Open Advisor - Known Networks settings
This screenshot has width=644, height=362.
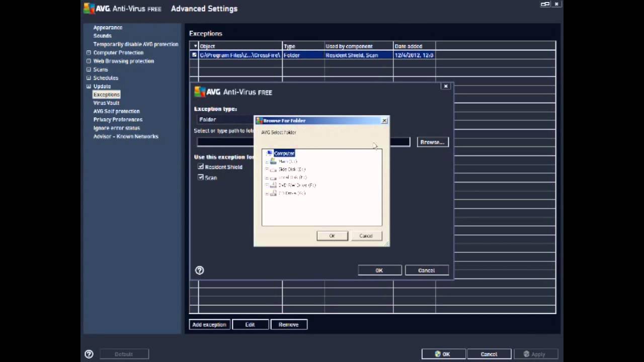tap(126, 136)
